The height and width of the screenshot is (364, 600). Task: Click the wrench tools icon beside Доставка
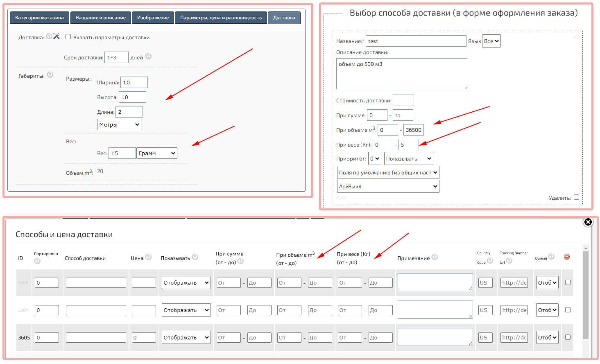[57, 36]
